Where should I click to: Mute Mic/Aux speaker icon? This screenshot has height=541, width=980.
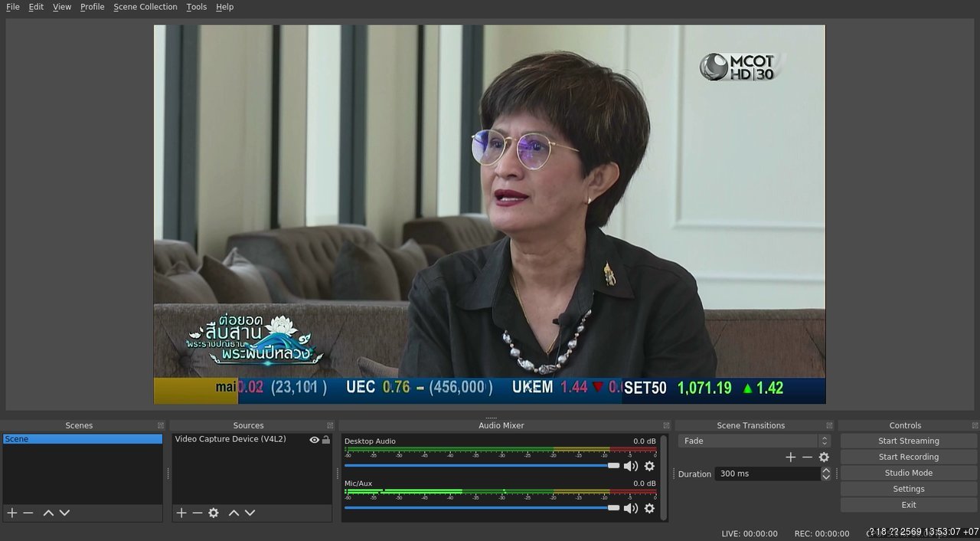click(631, 508)
